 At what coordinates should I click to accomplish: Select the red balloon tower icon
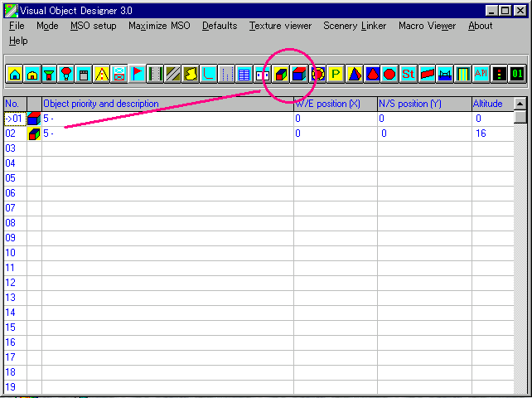(66, 74)
